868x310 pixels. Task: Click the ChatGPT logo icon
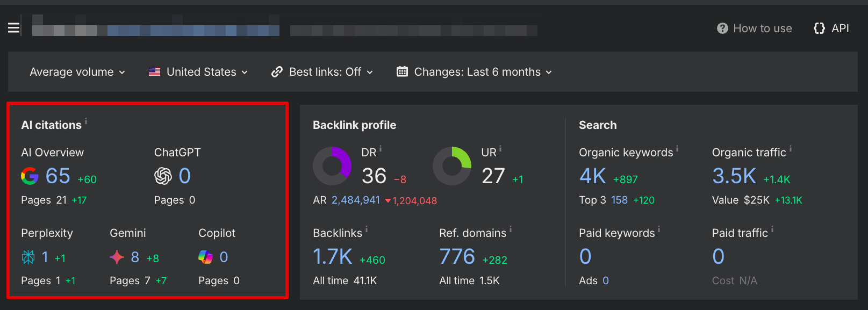point(163,176)
